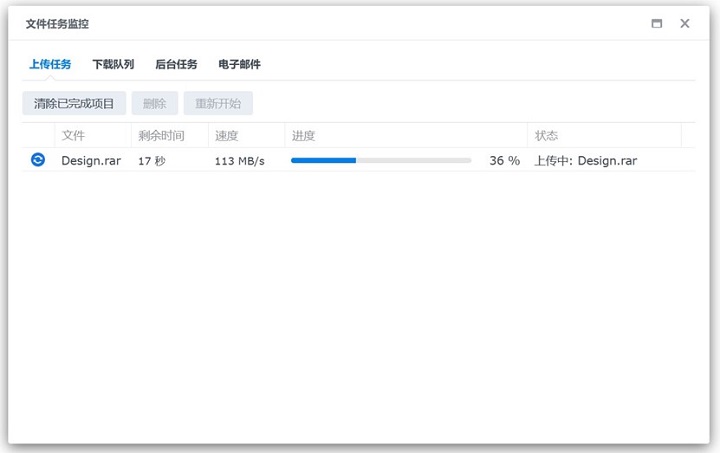Click the 速度 column header
The width and height of the screenshot is (720, 453).
pos(247,135)
